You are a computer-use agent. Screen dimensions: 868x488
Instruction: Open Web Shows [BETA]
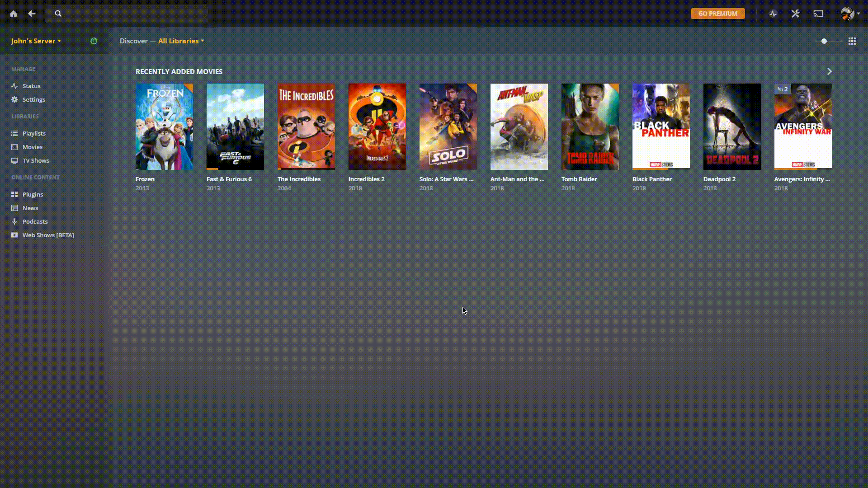tap(48, 235)
